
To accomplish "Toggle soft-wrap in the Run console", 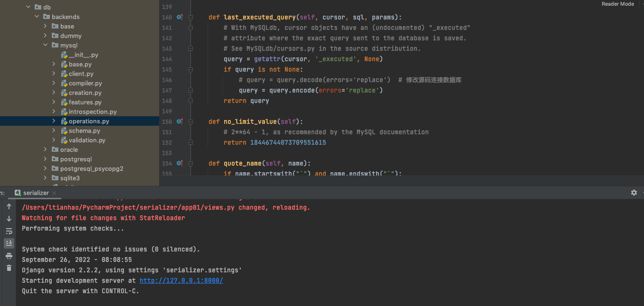I will click(9, 231).
